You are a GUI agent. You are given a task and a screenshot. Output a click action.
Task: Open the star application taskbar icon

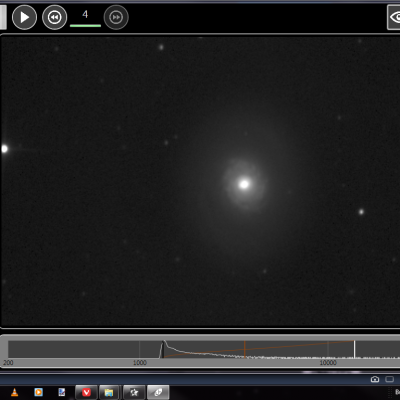[134, 392]
